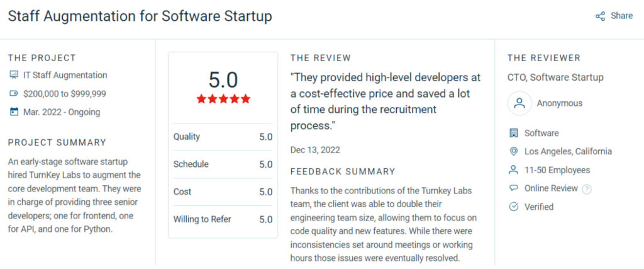Click the red five-star rating

[x=223, y=99]
